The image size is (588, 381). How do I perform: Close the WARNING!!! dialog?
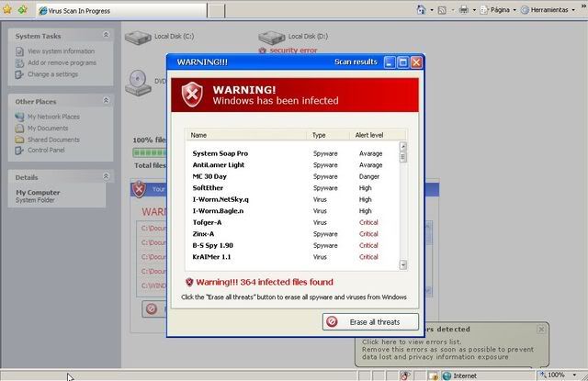[x=416, y=62]
